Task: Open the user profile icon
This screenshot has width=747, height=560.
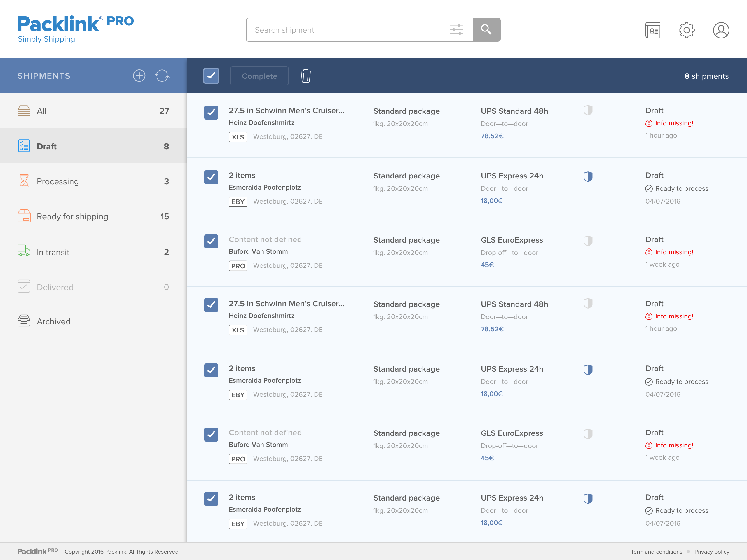Action: [x=721, y=30]
